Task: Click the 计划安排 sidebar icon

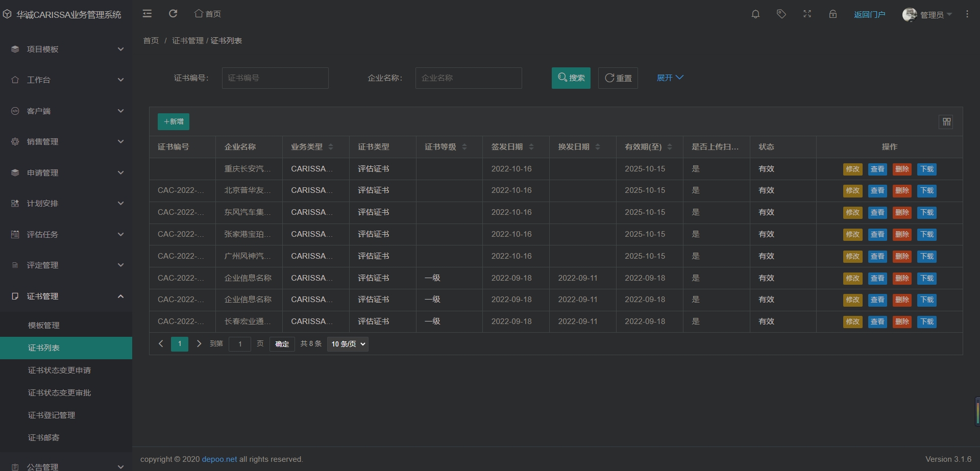Action: pos(15,203)
